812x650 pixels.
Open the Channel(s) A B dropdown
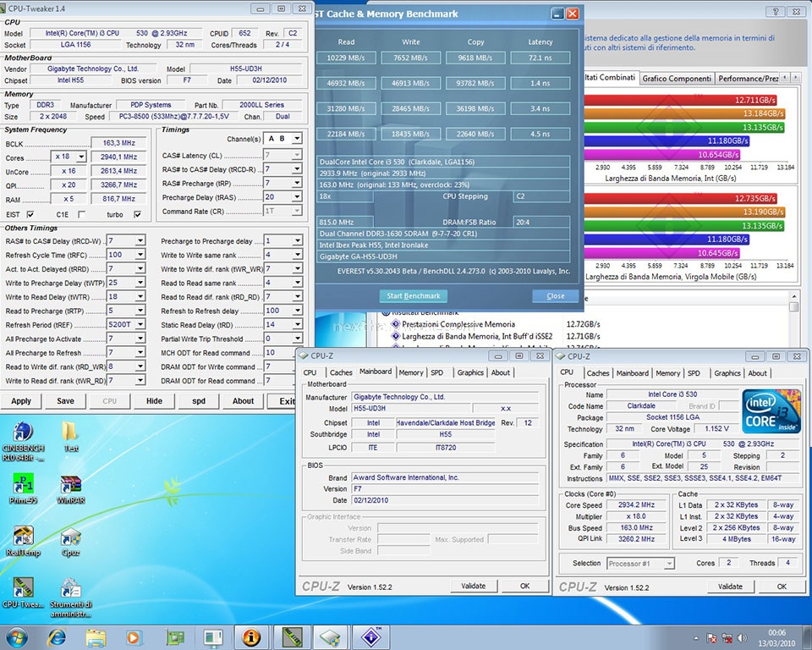click(297, 139)
